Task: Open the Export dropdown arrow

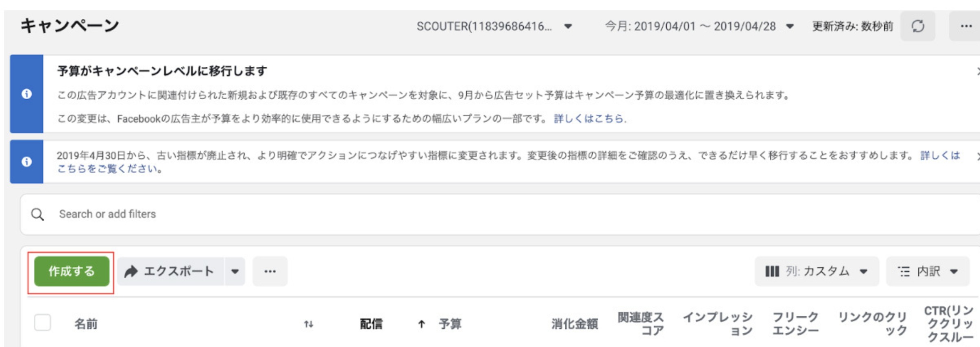Action: click(235, 271)
